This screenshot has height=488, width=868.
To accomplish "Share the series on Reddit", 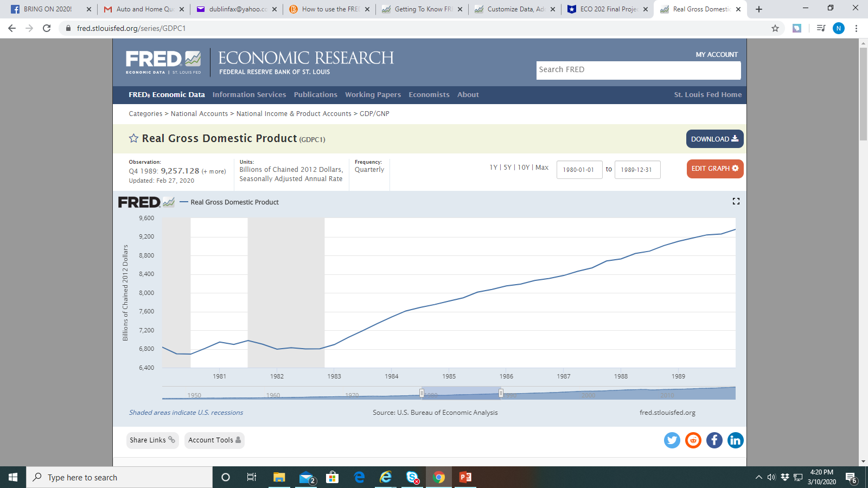I will coord(693,440).
